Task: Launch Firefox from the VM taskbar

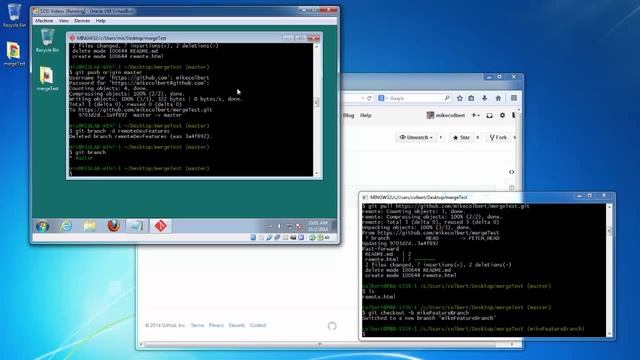Action: coord(113,226)
